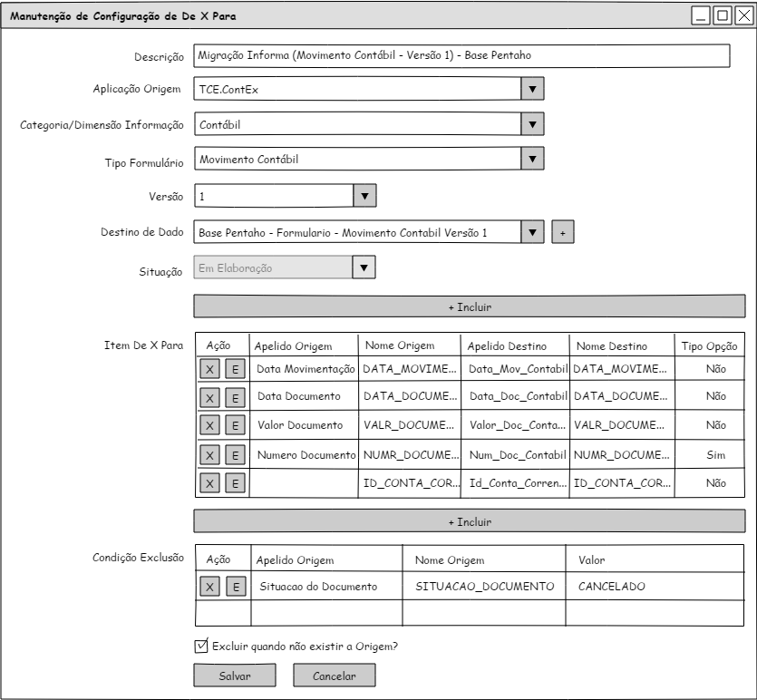Edit the Situacao do Documento exclusion condition
Viewport: 757px width, 700px height.
click(x=235, y=587)
